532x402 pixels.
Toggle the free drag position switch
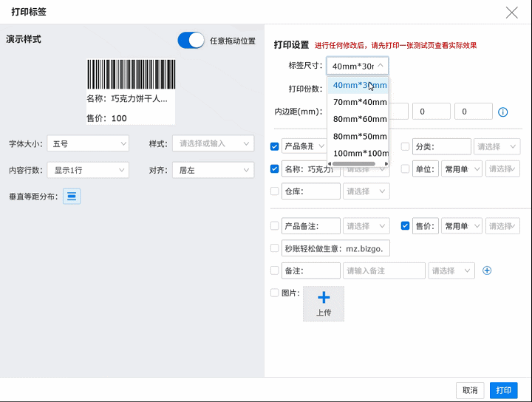coord(191,41)
